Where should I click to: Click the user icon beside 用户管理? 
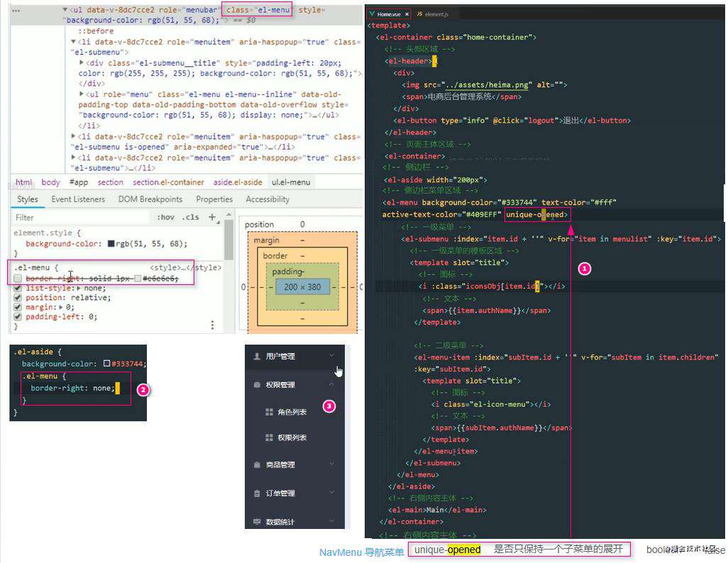(257, 356)
